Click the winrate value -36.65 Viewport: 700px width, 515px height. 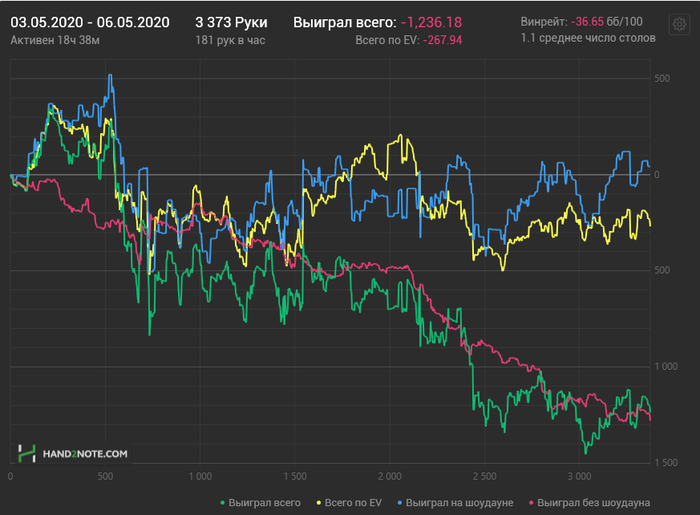pos(587,21)
